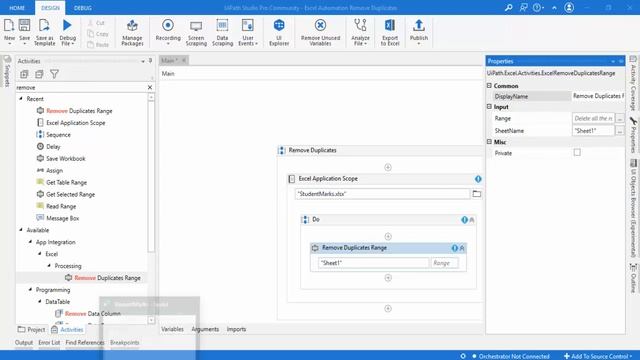Viewport: 640px width, 360px height.
Task: Expand all activities icon in Activities panel
Action: [24, 74]
